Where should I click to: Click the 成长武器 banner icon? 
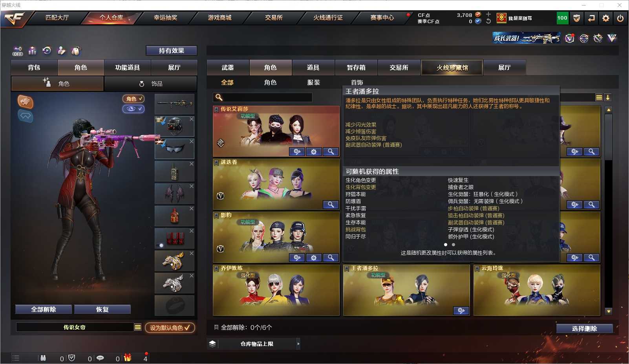tap(526, 38)
